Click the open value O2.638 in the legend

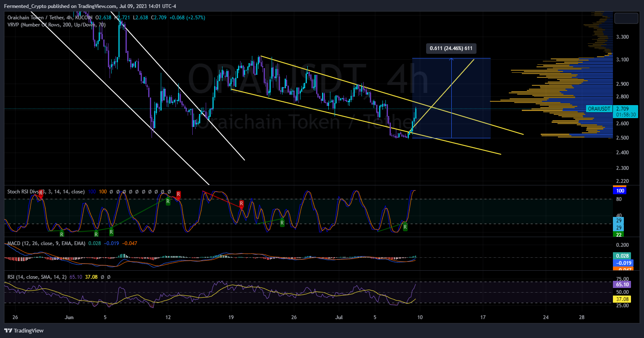click(x=103, y=18)
